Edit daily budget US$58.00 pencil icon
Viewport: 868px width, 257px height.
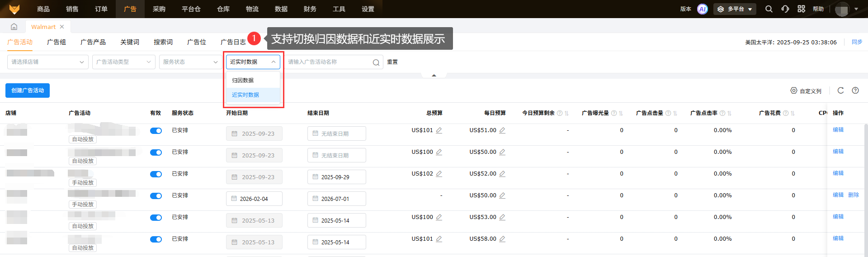pyautogui.click(x=502, y=239)
